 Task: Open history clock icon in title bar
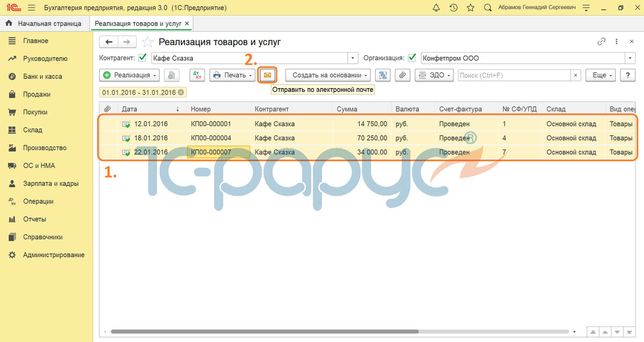(x=453, y=8)
